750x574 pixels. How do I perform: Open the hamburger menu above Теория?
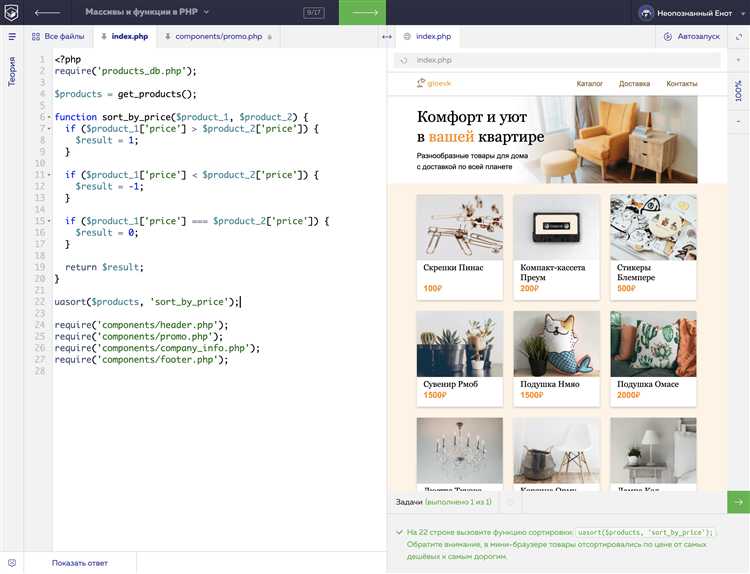[12, 36]
